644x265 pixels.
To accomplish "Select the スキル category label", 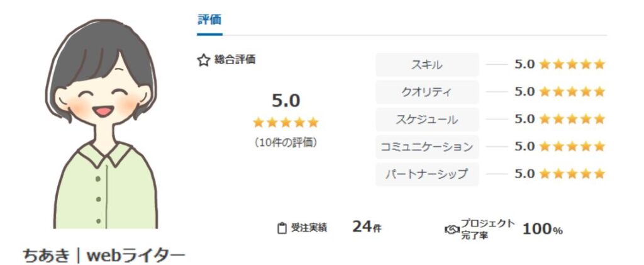I will (427, 64).
